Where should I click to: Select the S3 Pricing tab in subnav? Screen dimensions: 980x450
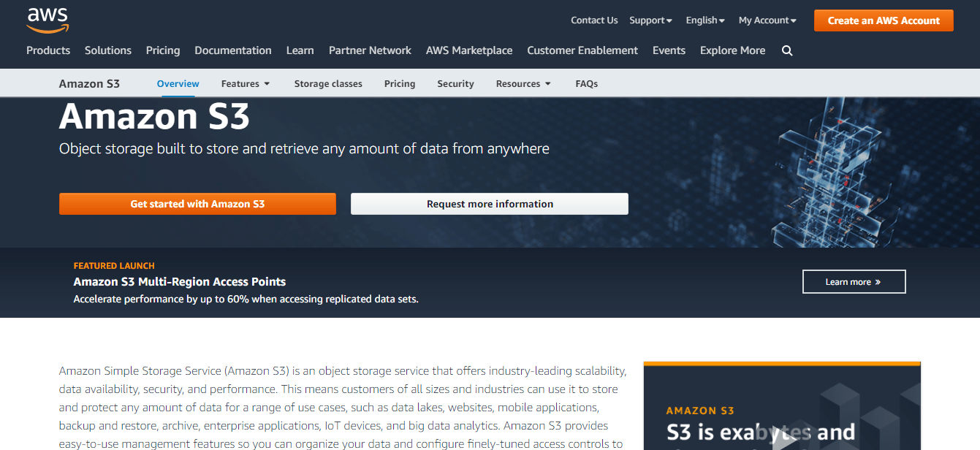(400, 84)
